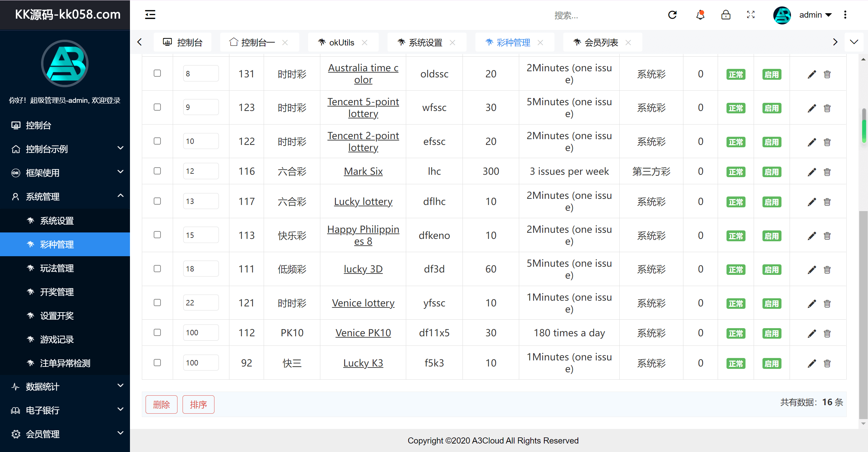Edit the Happy Philippines 8 row

[x=812, y=236]
